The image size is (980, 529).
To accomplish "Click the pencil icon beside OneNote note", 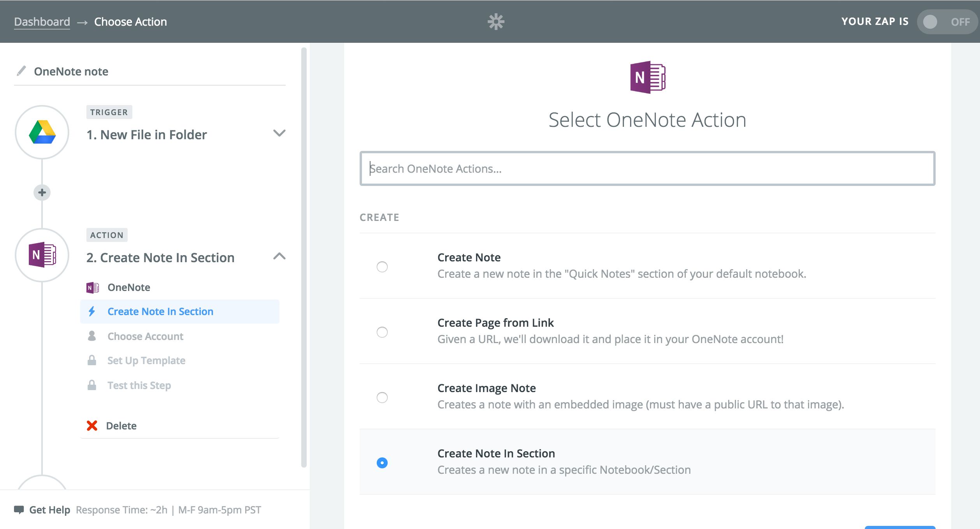I will click(x=21, y=71).
